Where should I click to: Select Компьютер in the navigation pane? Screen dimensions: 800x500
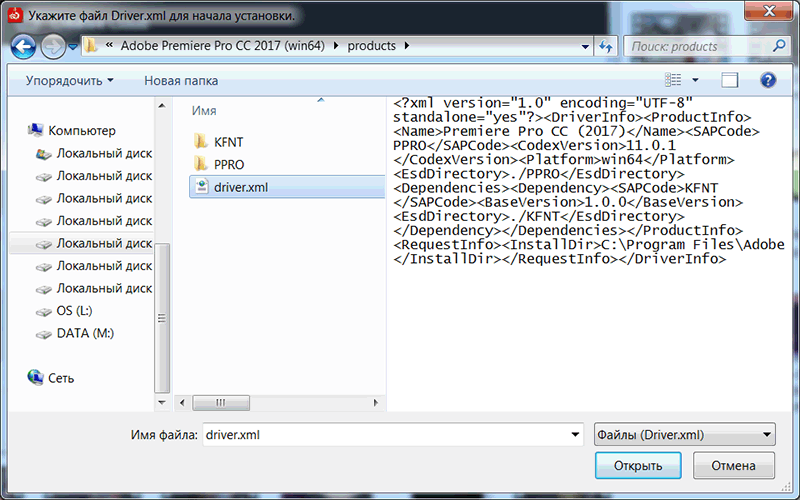(82, 131)
